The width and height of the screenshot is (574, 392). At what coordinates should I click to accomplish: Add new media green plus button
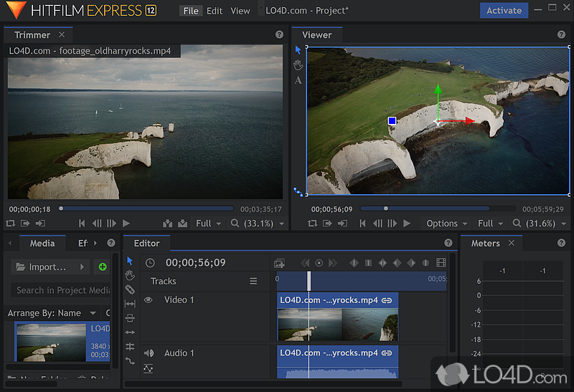[103, 267]
